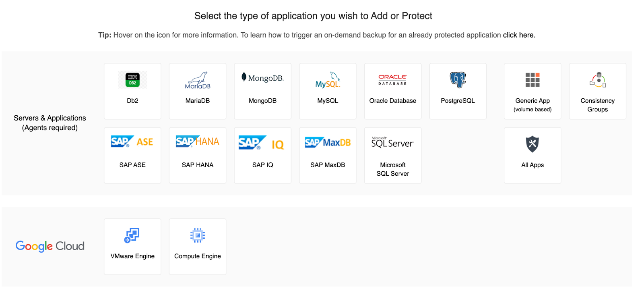This screenshot has width=644, height=291.
Task: Select the VMware Engine icon
Action: click(132, 235)
